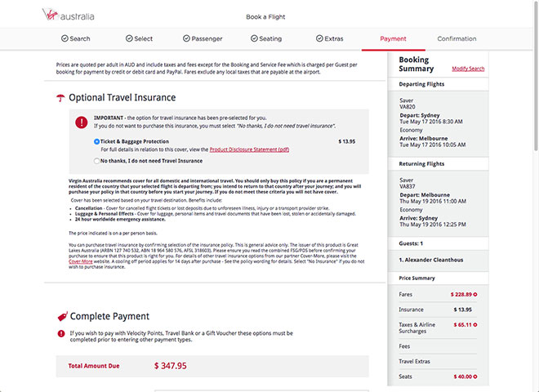Click the Insurance $ 13.95 summary amount
Screen dimensions: 539x392
[x=463, y=310]
